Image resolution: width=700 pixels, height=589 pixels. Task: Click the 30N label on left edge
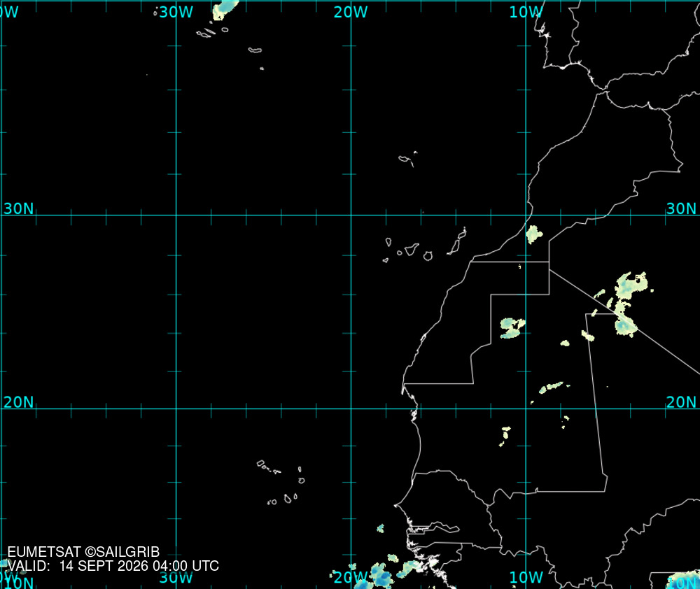18,208
